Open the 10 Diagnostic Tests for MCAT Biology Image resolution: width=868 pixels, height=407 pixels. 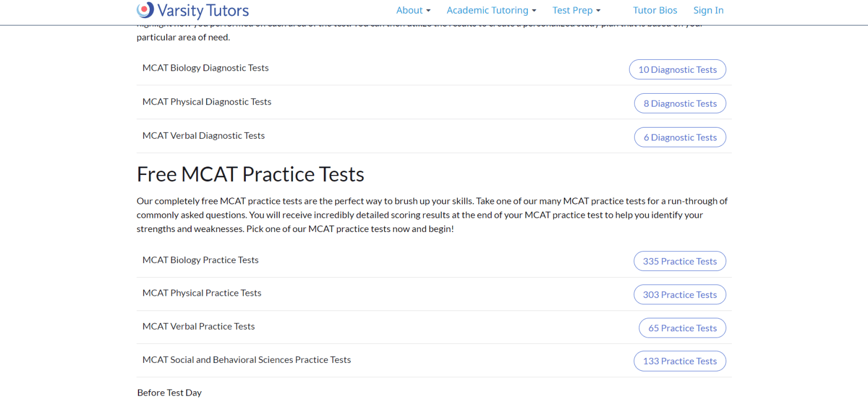[677, 69]
